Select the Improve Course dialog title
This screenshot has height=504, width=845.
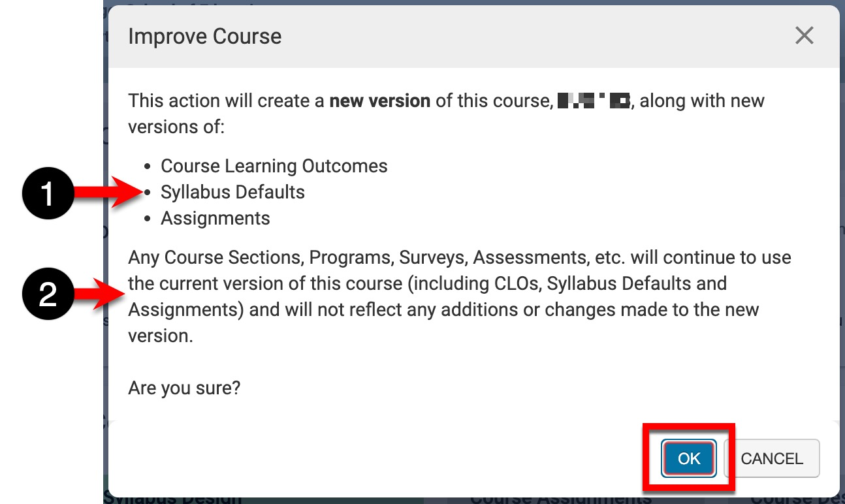205,36
